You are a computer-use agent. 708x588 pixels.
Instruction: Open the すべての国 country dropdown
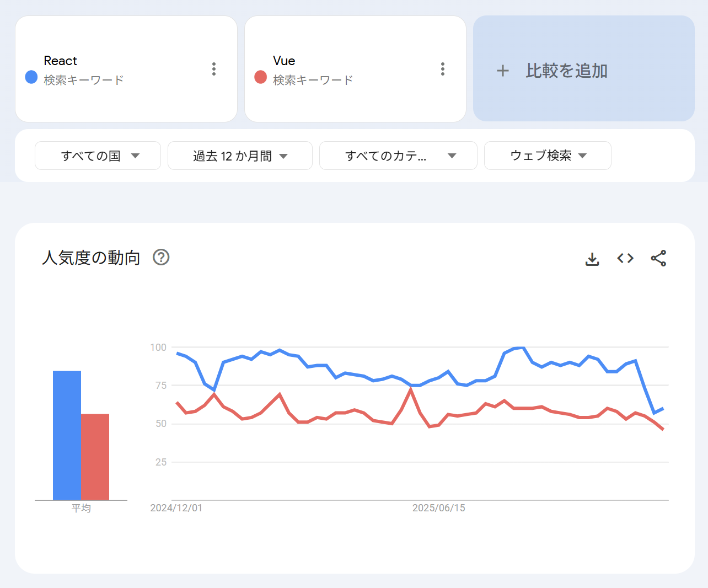pyautogui.click(x=97, y=156)
